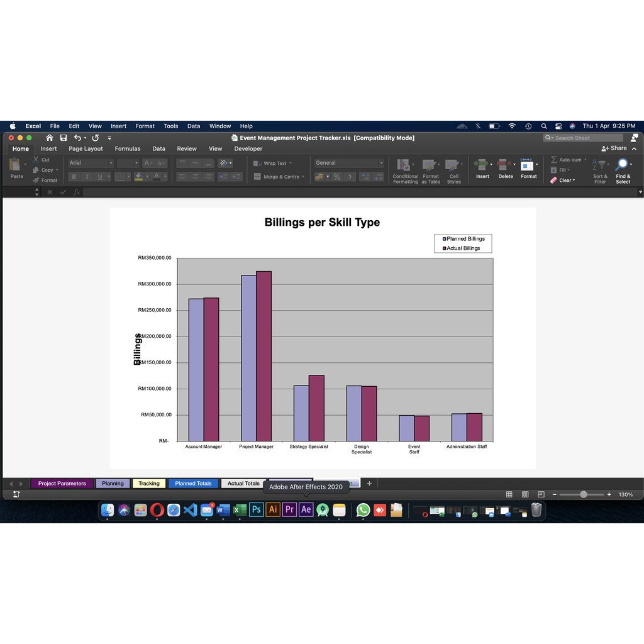
Task: Toggle Align Right
Action: tap(208, 177)
